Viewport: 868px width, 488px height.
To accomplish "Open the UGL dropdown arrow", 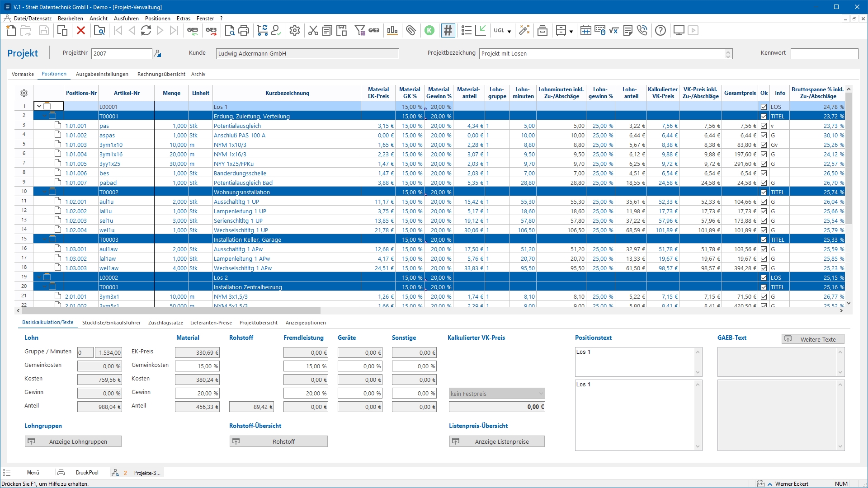I will pos(509,31).
